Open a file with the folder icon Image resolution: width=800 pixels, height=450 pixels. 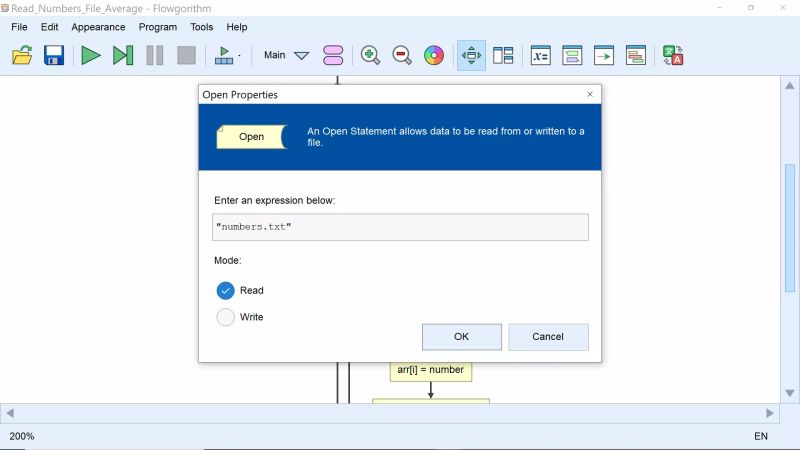(22, 55)
